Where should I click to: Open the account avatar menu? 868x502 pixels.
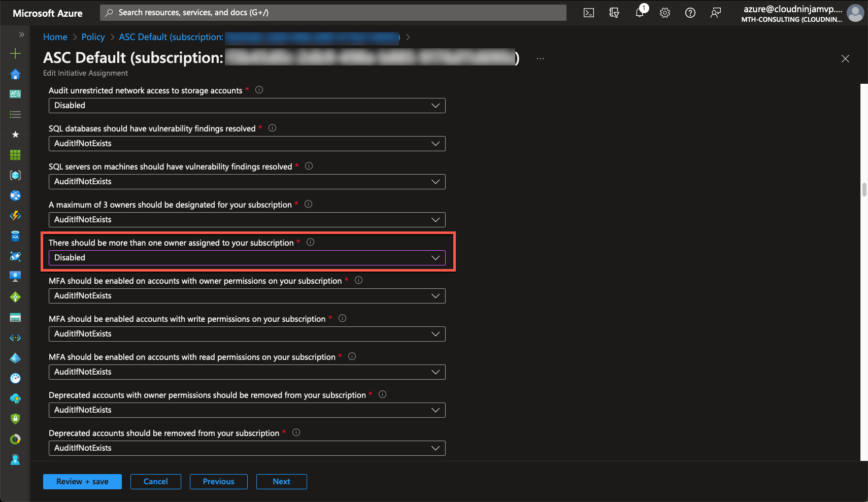[x=855, y=13]
